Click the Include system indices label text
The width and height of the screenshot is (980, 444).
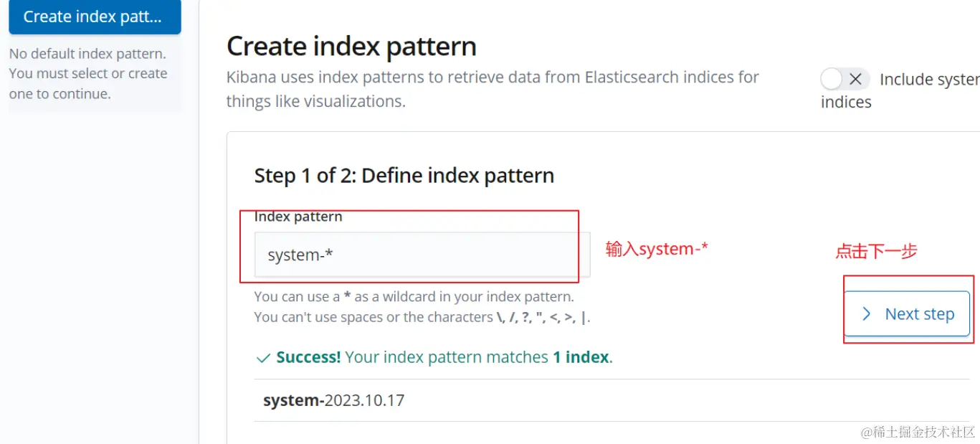[x=929, y=80]
